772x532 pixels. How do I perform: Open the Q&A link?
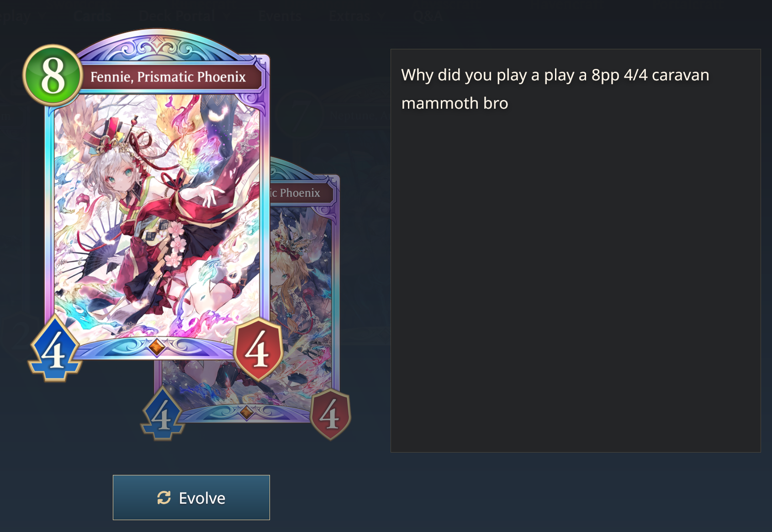pos(428,16)
